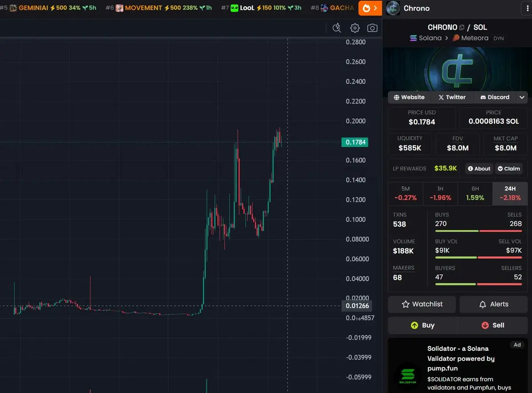Click the Chrono token avatar in header

pos(393,8)
